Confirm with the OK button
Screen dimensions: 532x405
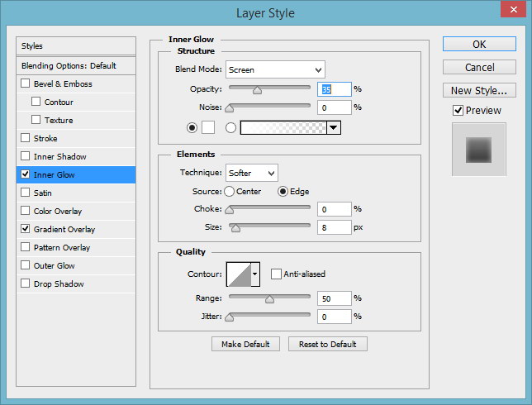(479, 44)
